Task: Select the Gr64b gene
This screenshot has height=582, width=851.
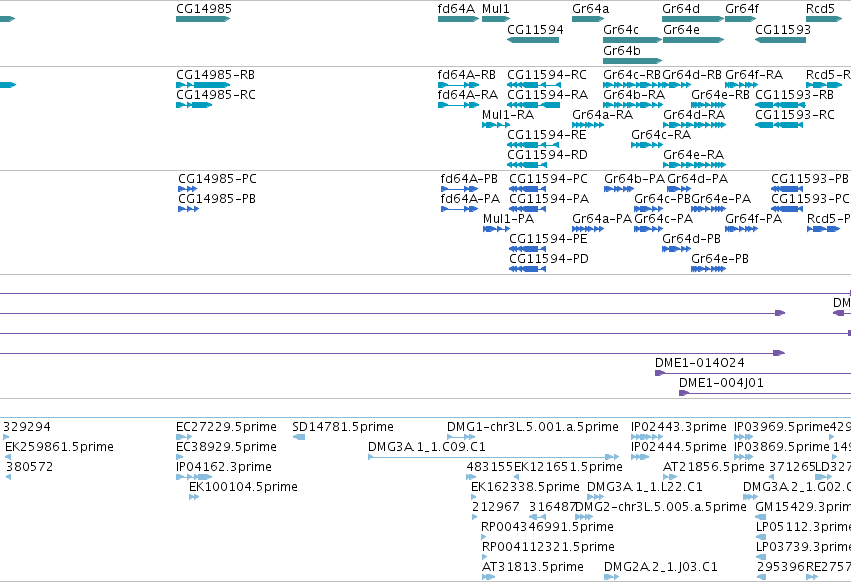Action: coord(632,60)
